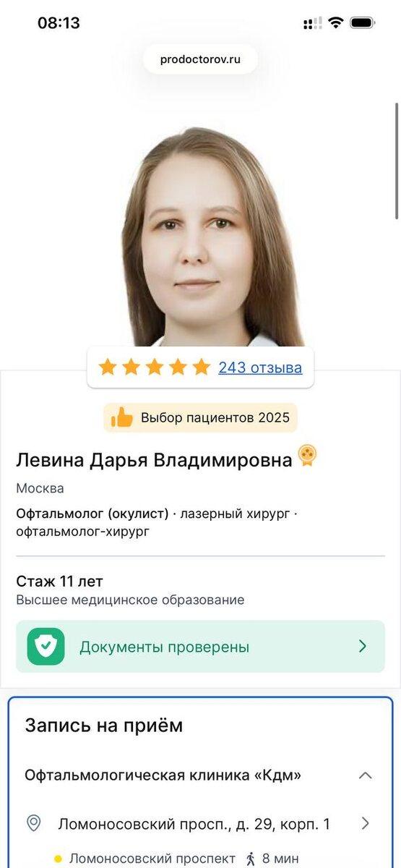Expand verified documents arrow
Screen dimensions: 401x868
click(363, 647)
